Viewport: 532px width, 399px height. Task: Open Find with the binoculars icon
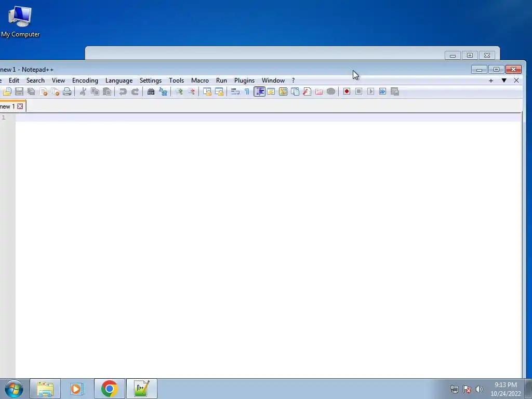click(151, 91)
